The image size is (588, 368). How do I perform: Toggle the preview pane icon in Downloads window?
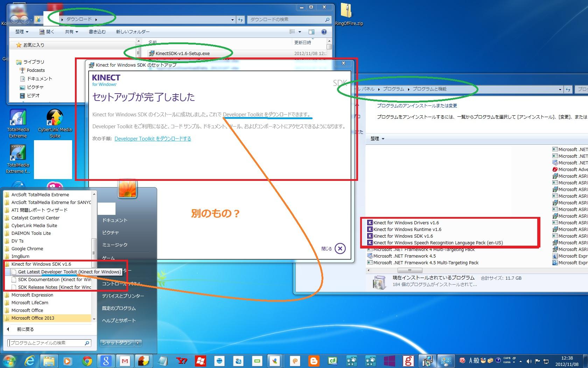[311, 32]
